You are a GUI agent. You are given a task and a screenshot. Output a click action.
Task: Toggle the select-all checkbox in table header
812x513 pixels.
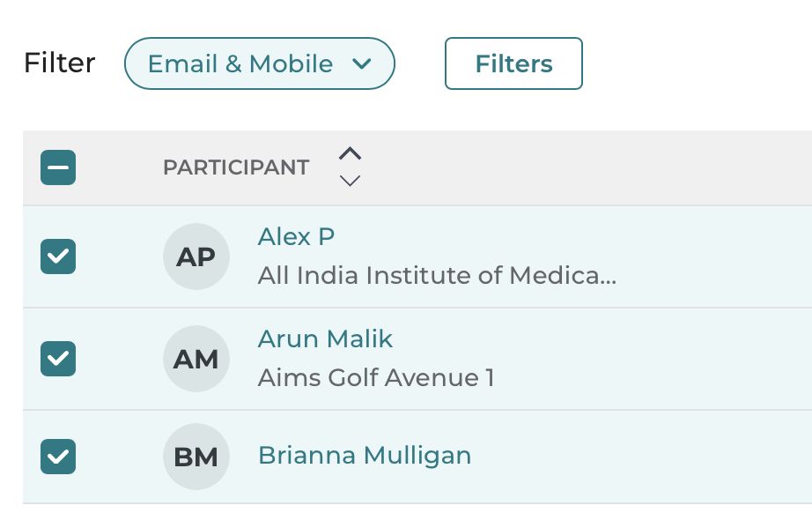click(58, 167)
